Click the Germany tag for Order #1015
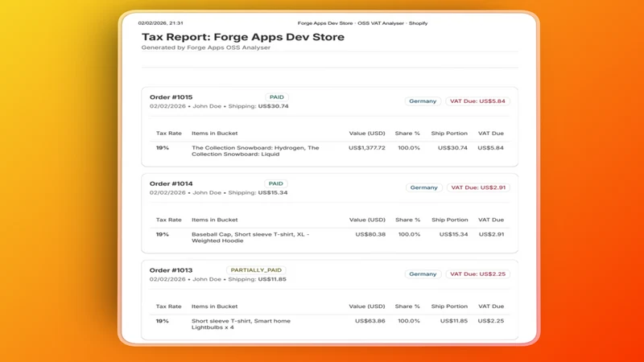The width and height of the screenshot is (644, 362). tap(423, 101)
